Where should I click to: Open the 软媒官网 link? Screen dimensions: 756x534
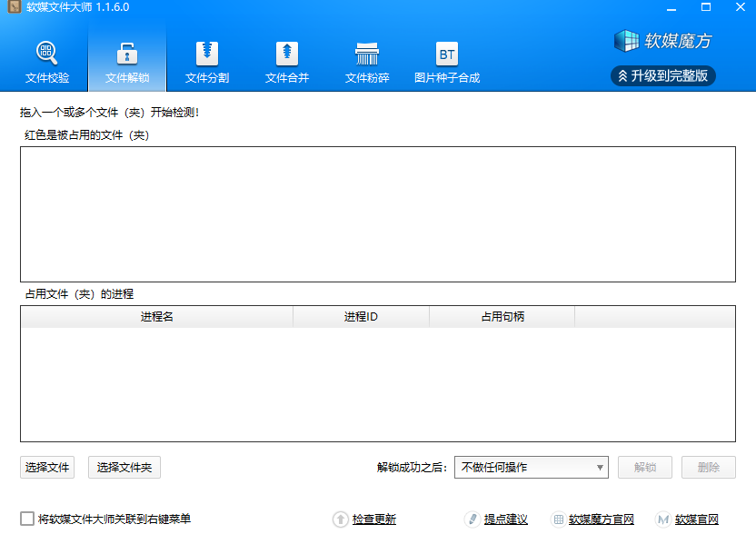[696, 519]
